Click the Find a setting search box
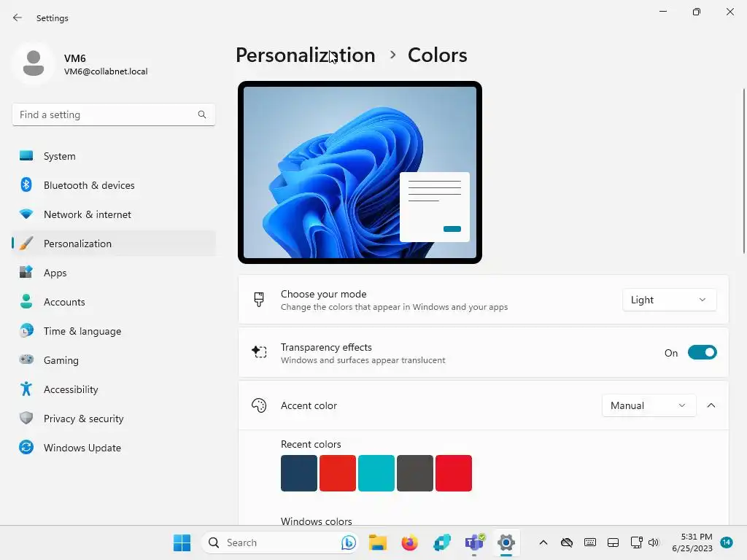747x560 pixels. click(x=113, y=114)
